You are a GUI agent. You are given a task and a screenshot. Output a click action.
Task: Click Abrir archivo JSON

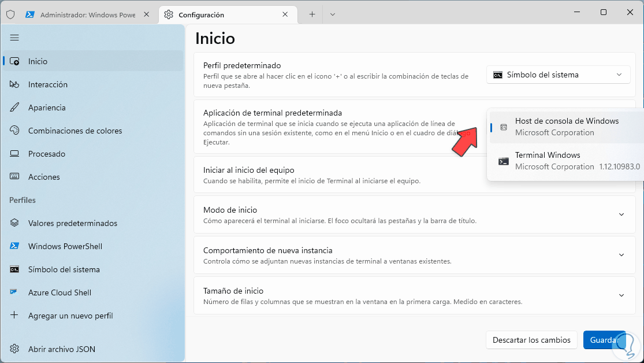tap(93, 349)
